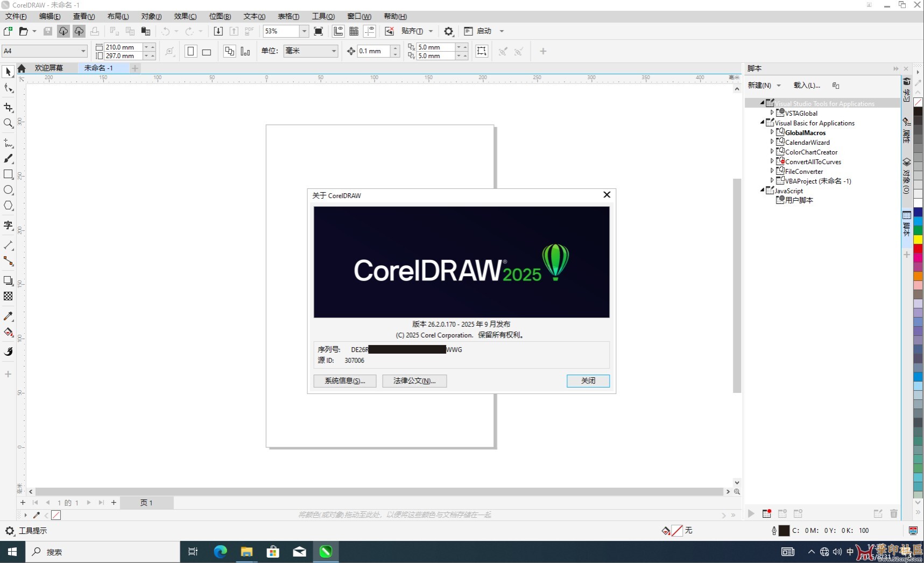The height and width of the screenshot is (563, 924).
Task: Close the 关于 CorelDRAW dialog with X
Action: point(606,195)
